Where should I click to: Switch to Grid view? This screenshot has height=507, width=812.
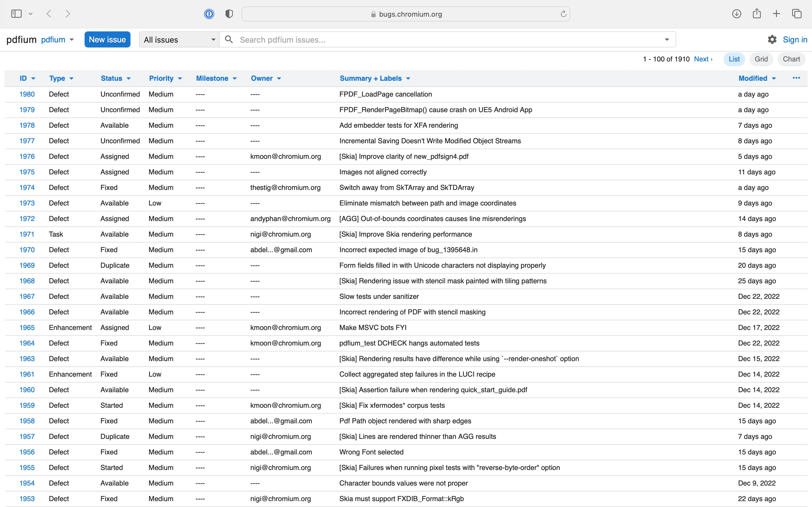click(761, 59)
